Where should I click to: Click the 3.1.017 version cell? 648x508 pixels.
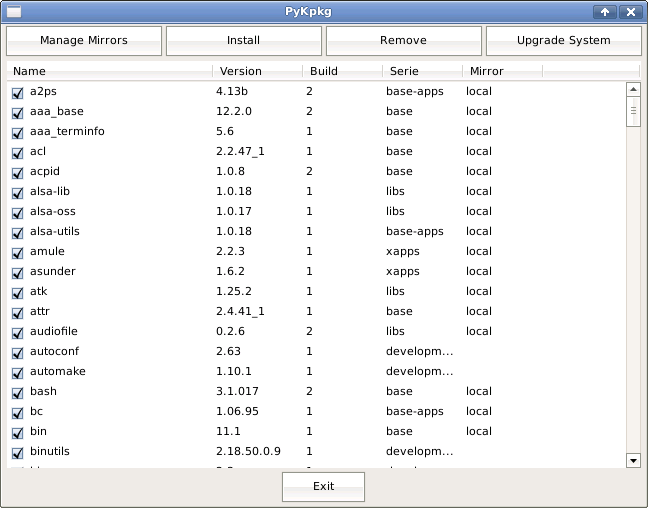click(237, 391)
